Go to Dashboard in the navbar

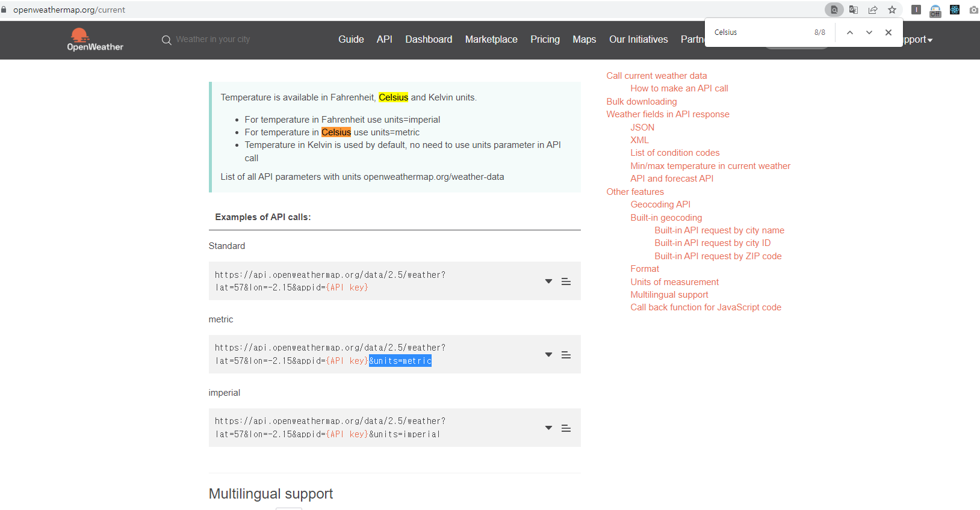click(429, 39)
